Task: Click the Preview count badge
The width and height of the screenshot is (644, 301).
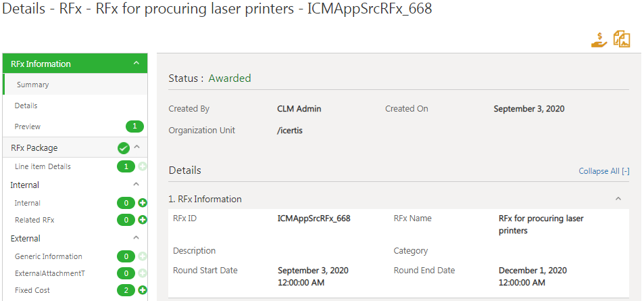Action: pos(134,126)
